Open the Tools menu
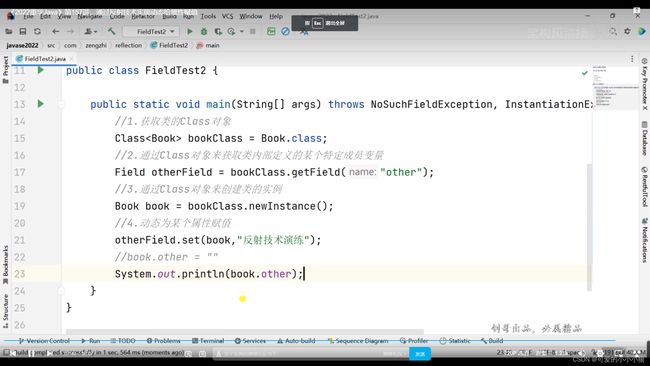 pyautogui.click(x=208, y=16)
